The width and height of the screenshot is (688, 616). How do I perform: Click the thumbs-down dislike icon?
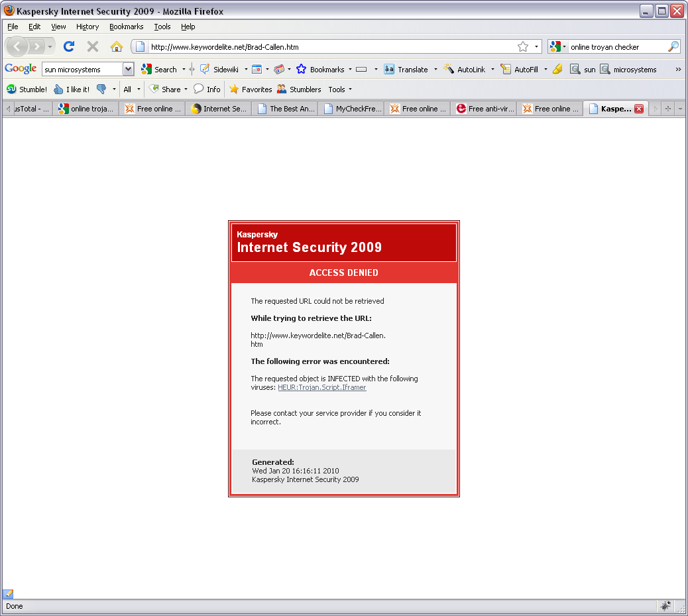click(101, 89)
